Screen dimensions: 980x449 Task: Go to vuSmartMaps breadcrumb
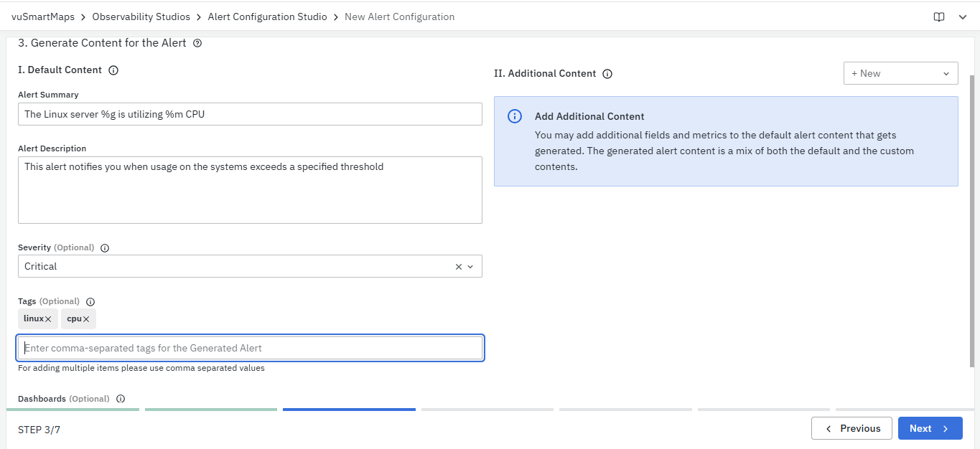pyautogui.click(x=43, y=16)
